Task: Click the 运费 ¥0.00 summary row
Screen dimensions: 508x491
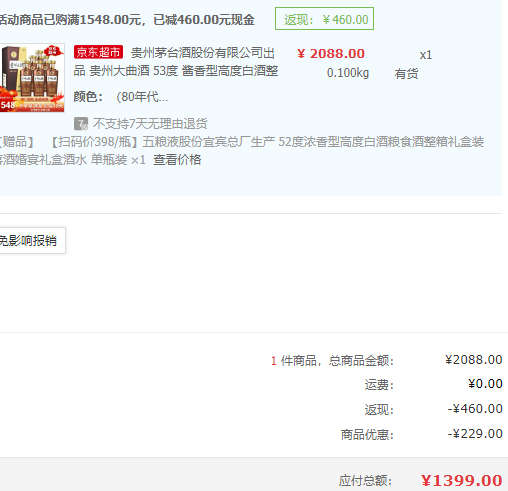Action: (433, 384)
